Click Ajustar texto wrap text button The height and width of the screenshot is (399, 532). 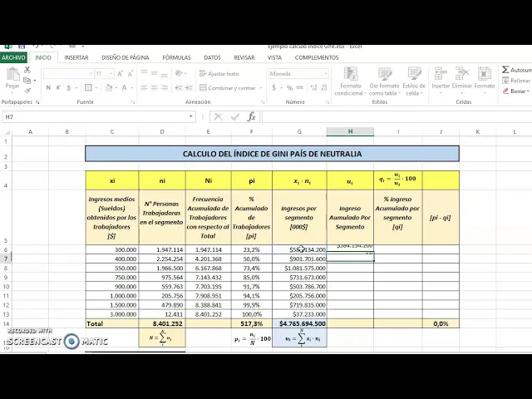(219, 74)
